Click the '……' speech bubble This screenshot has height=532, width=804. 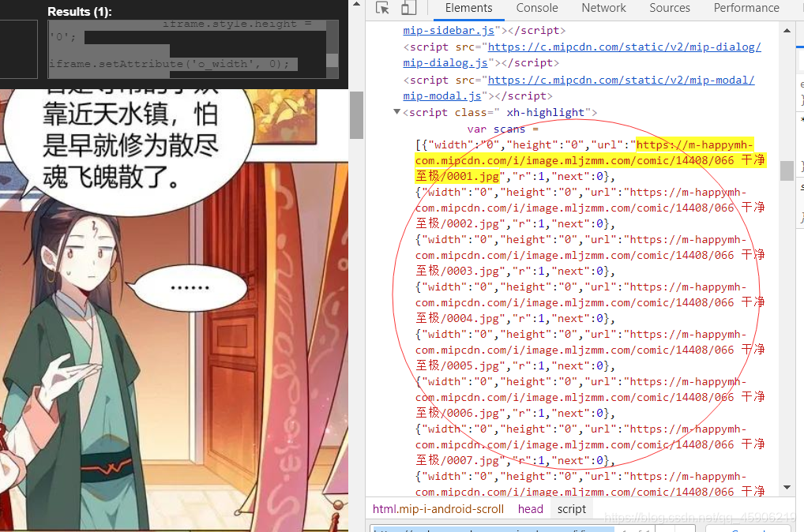[190, 287]
